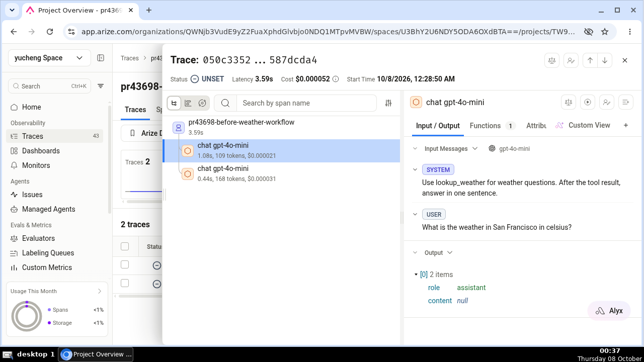Click the sidebar filter lines icon

[101, 86]
